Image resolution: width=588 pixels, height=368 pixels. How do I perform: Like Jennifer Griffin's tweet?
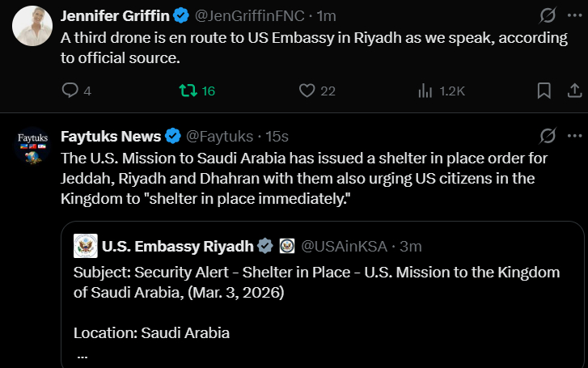307,91
